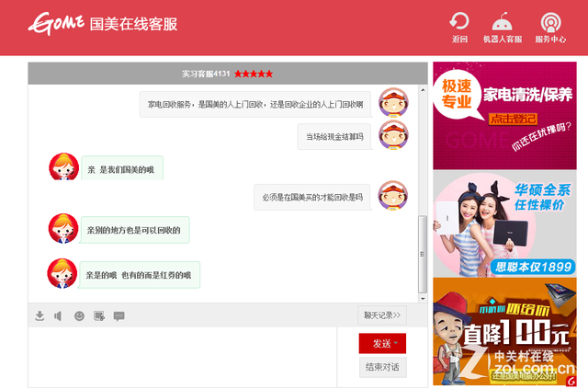The height and width of the screenshot is (389, 588).
Task: Click the message input text area
Action: [x=182, y=357]
